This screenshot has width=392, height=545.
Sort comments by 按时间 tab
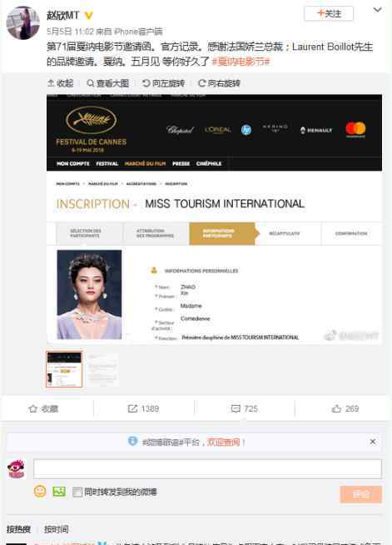coord(57,529)
